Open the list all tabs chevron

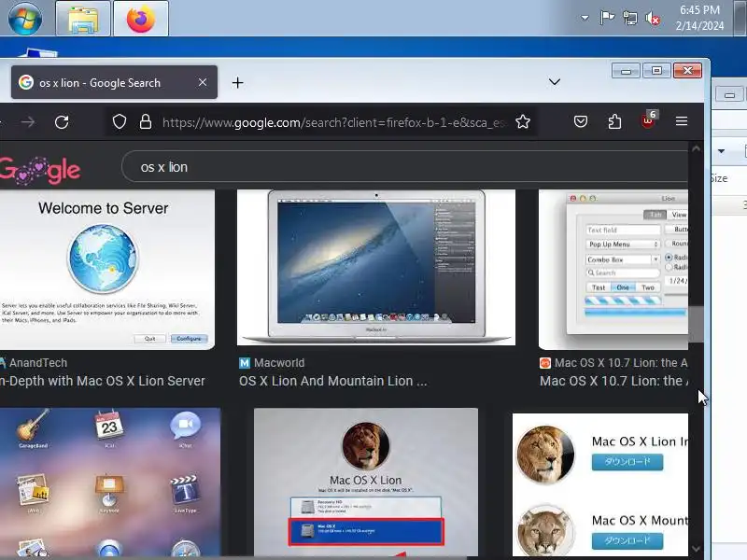pyautogui.click(x=554, y=82)
